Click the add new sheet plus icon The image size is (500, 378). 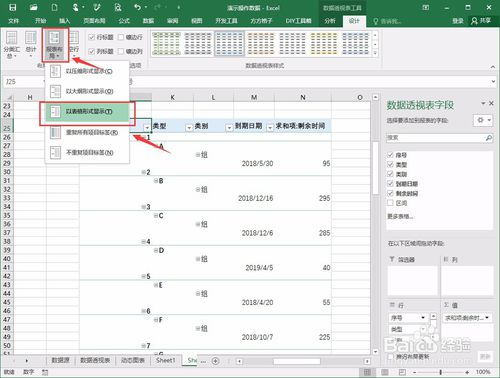[x=216, y=361]
